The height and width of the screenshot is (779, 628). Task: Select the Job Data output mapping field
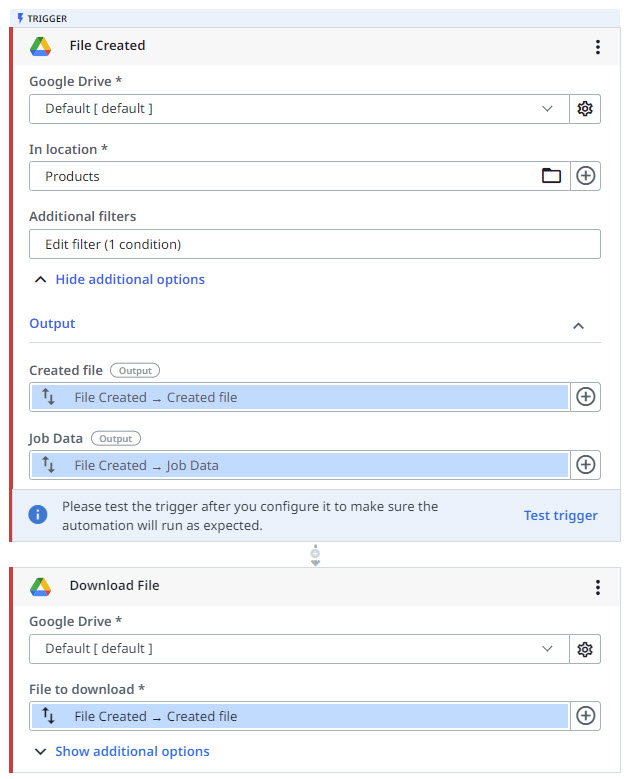coord(300,465)
